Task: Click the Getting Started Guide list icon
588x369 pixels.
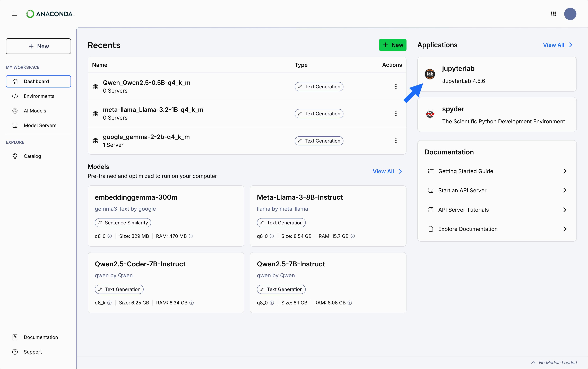Action: 431,171
